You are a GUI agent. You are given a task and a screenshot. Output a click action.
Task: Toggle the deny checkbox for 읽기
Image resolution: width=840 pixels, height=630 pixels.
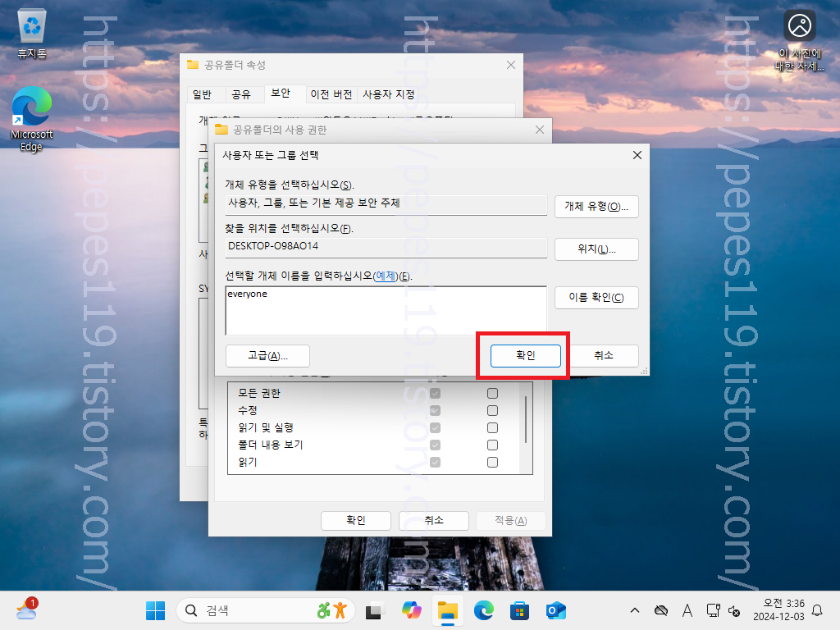click(492, 463)
